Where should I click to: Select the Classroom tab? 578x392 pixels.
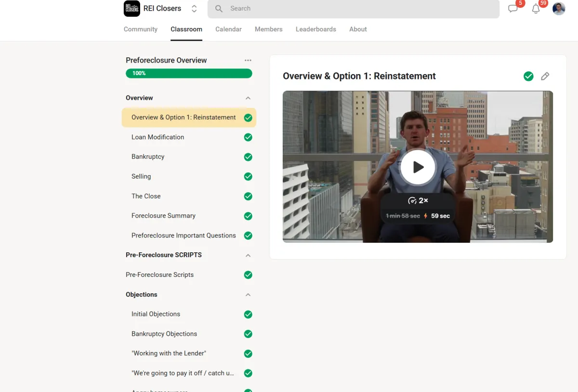click(x=186, y=29)
